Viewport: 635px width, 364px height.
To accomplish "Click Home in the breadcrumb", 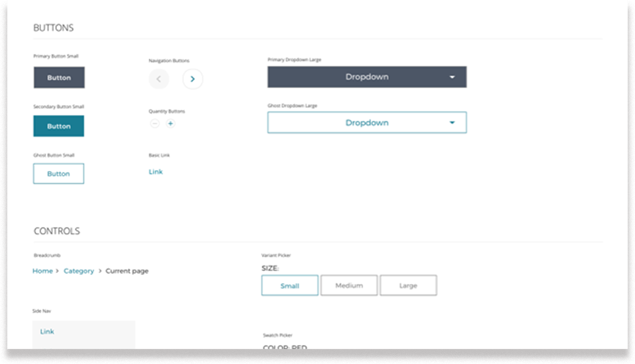I will point(43,271).
